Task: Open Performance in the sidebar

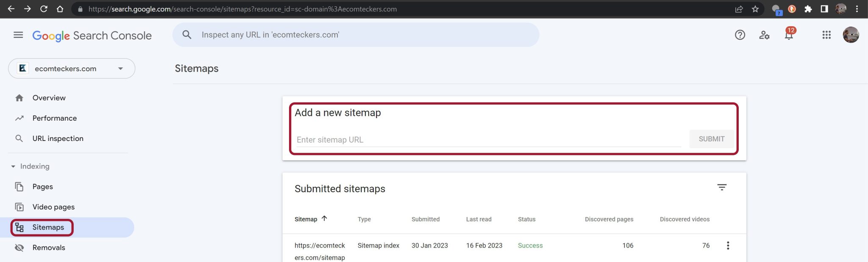Action: pos(54,118)
